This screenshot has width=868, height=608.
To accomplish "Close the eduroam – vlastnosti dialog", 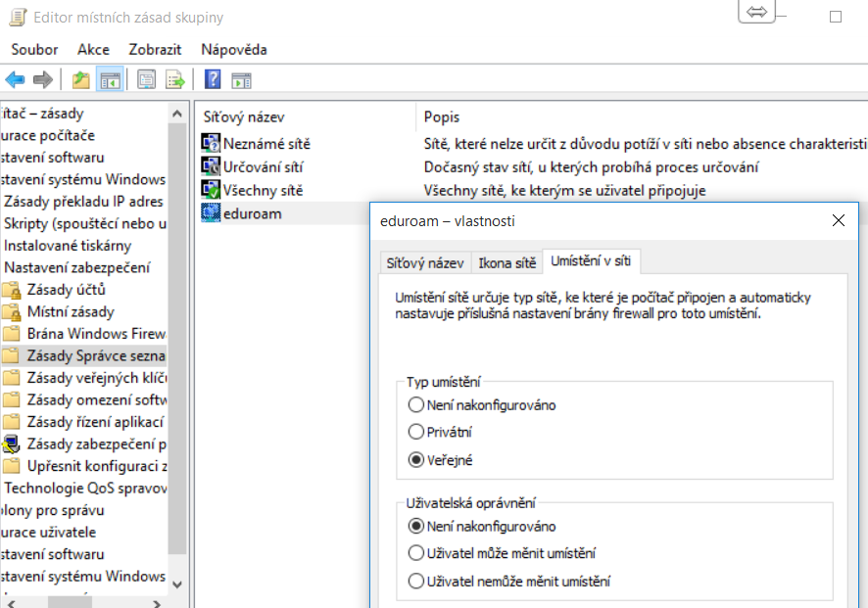I will (x=838, y=220).
